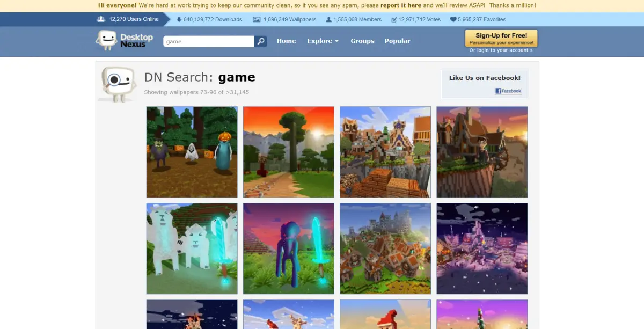Open the Groups section
Screen dimensions: 644x329
pos(362,41)
